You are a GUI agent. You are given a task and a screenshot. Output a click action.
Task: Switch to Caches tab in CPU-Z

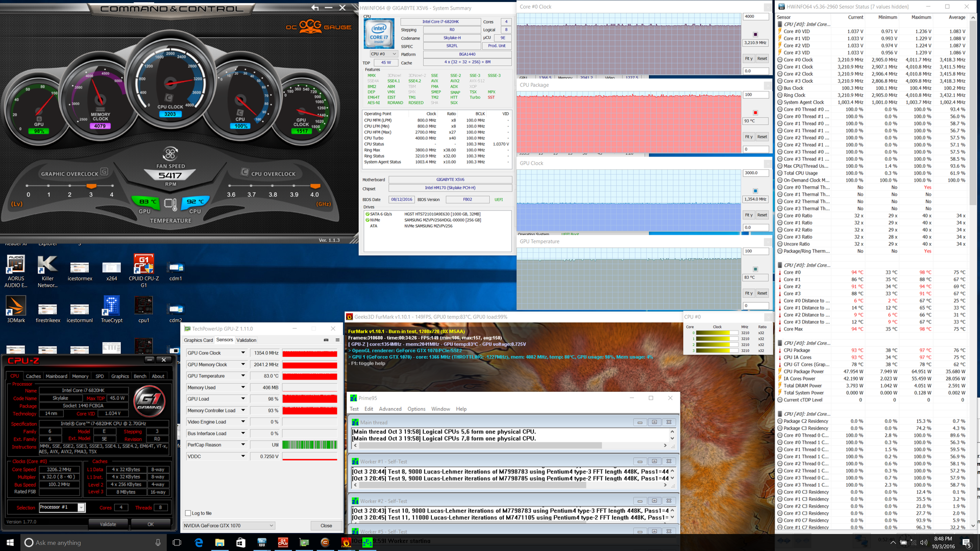[x=33, y=376]
